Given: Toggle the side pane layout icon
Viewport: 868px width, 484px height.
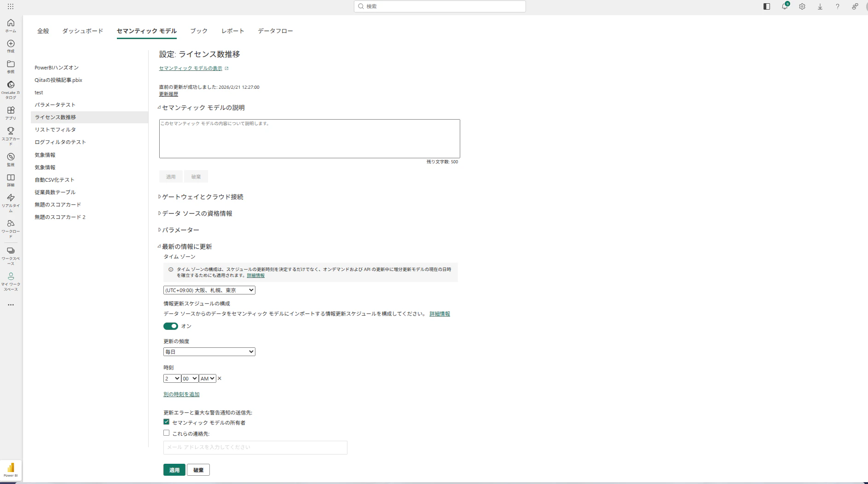Looking at the screenshot, I should (x=767, y=6).
